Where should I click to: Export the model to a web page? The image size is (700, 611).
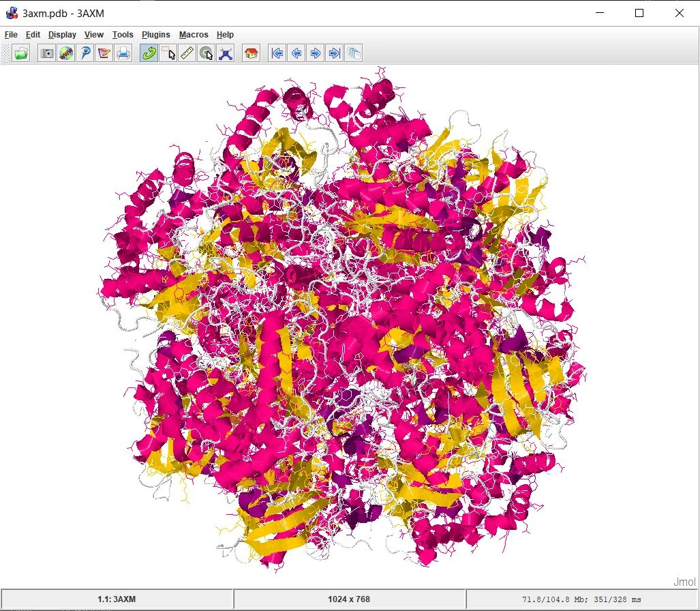66,53
